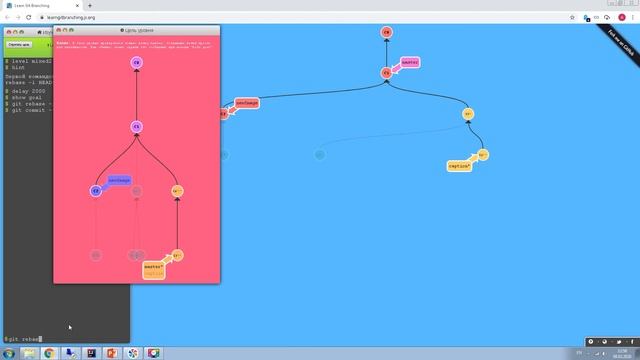Click the purple C1 node in goal window
This screenshot has width=640, height=360.
point(137,127)
